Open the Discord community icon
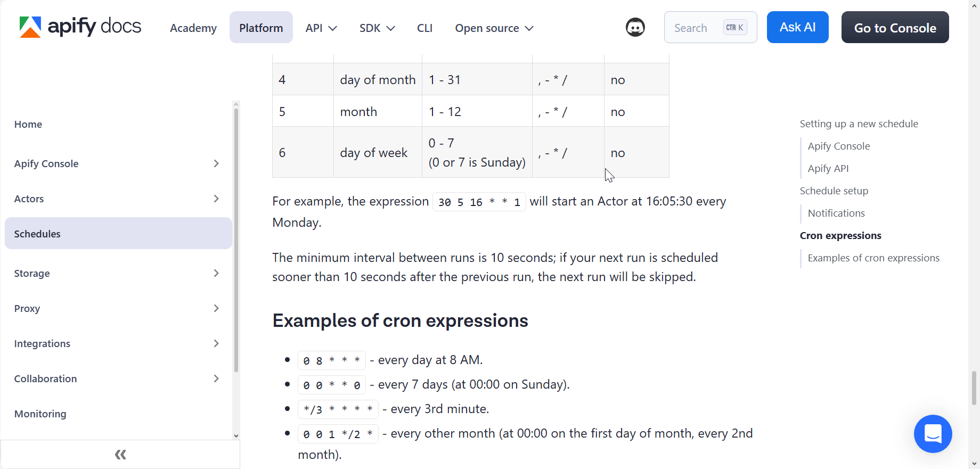The height and width of the screenshot is (469, 980). click(635, 27)
